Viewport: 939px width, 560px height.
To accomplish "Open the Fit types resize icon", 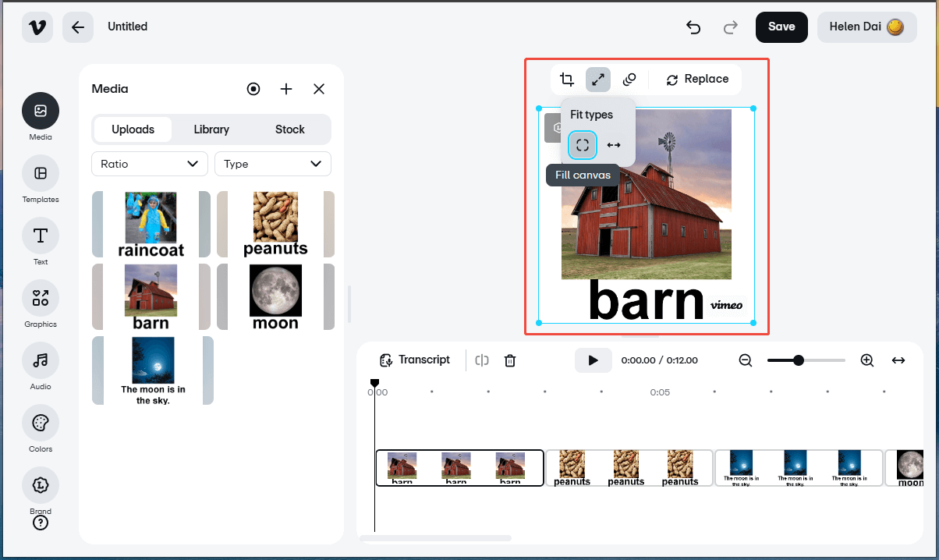I will 598,79.
